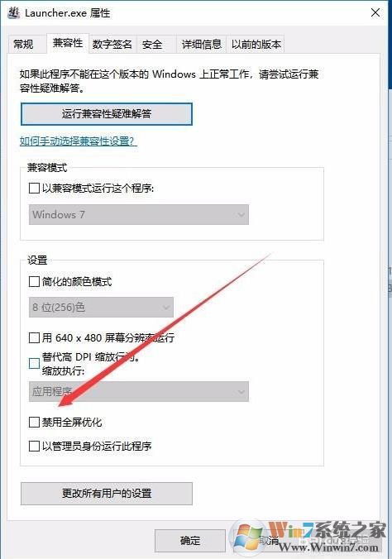392x559 pixels.
Task: Switch to the 常规 tab
Action: pos(23,44)
